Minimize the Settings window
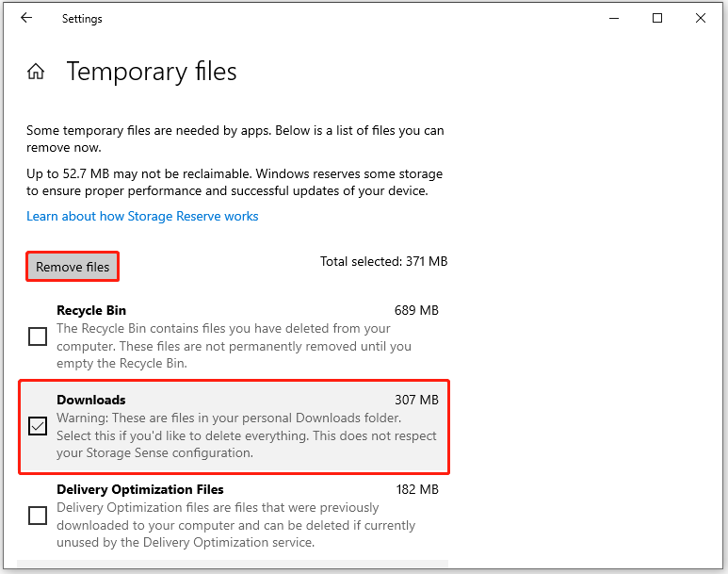Viewport: 728px width, 574px height. click(614, 18)
